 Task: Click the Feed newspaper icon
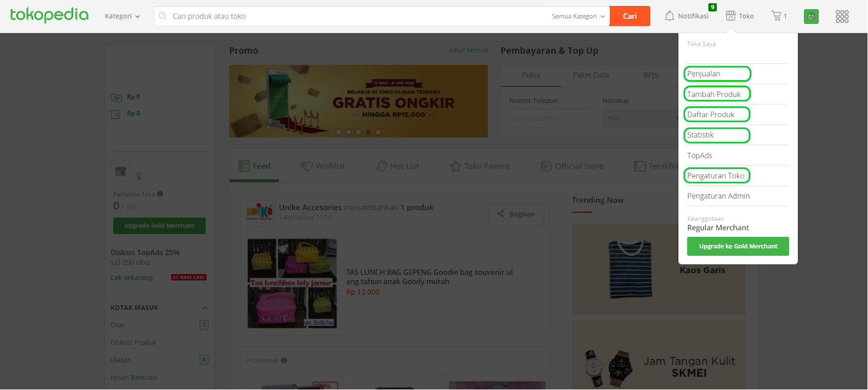pyautogui.click(x=244, y=166)
